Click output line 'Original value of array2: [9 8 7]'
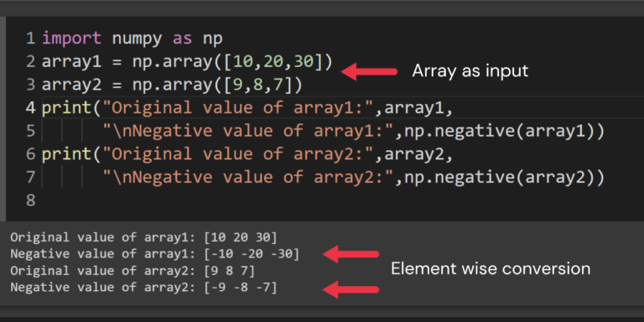Image resolution: width=644 pixels, height=322 pixels. point(132,271)
